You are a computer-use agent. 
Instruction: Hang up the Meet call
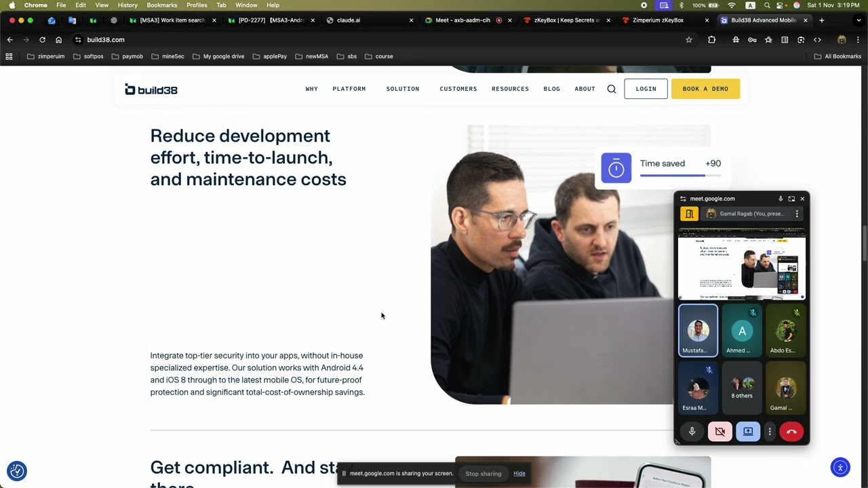coord(791,431)
